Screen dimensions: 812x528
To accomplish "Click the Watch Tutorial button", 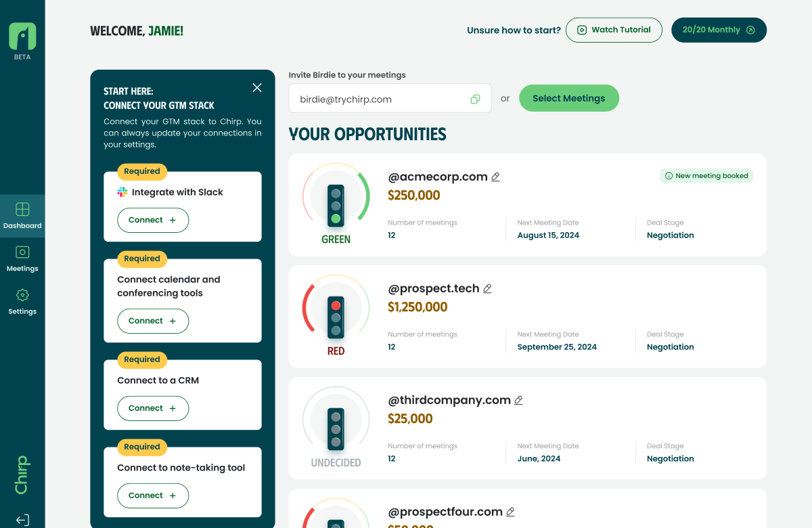I will [x=614, y=30].
